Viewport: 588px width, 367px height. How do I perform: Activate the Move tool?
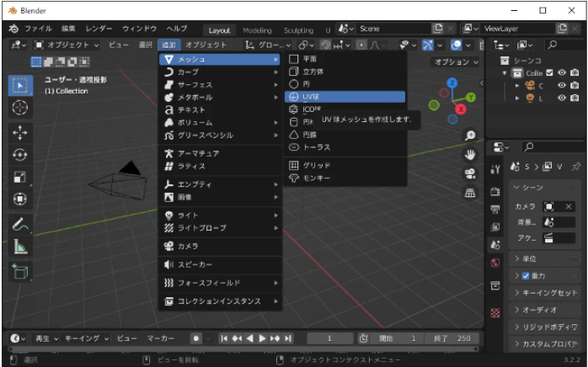coord(20,133)
